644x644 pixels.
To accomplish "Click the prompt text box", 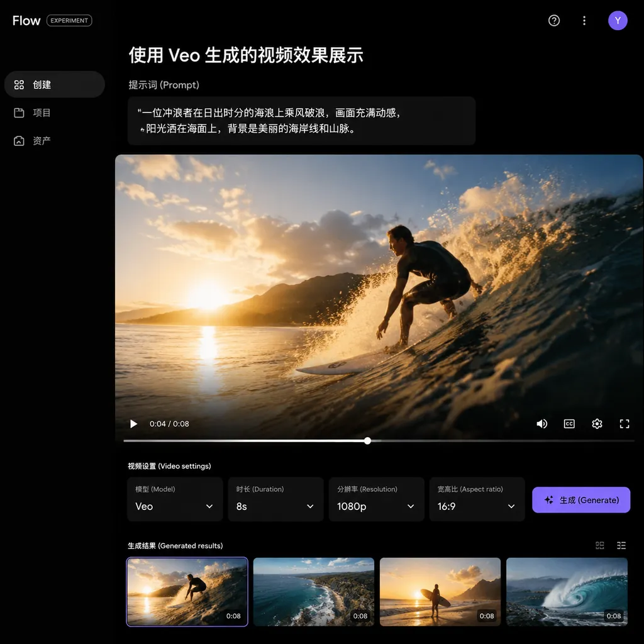I will [301, 121].
